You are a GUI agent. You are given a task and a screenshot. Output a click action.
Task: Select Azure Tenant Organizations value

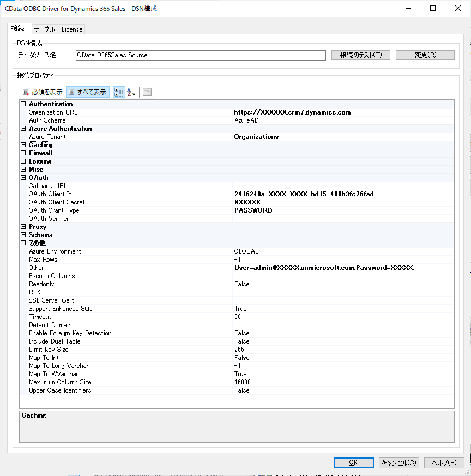256,137
